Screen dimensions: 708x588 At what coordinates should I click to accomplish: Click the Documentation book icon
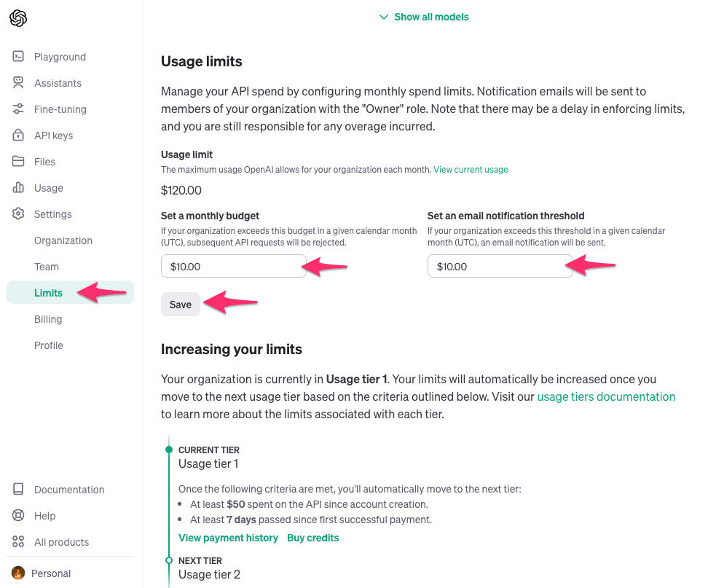(x=19, y=490)
